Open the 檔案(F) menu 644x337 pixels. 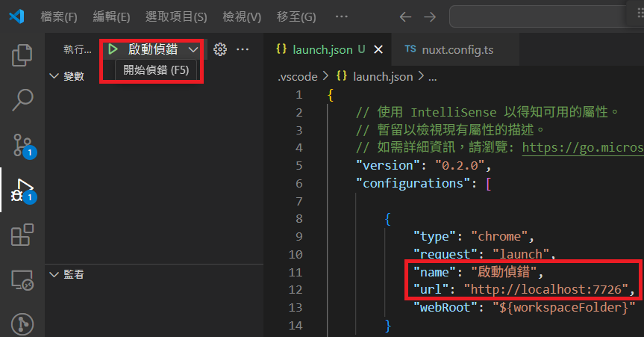click(x=59, y=16)
